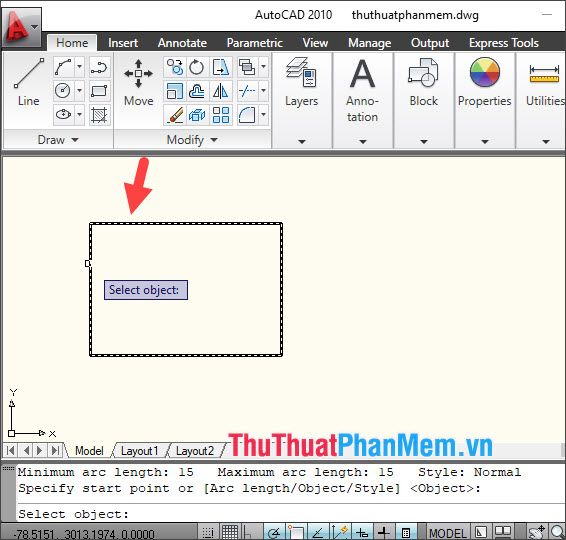566x540 pixels.
Task: Click the Erase tool icon
Action: [x=174, y=115]
